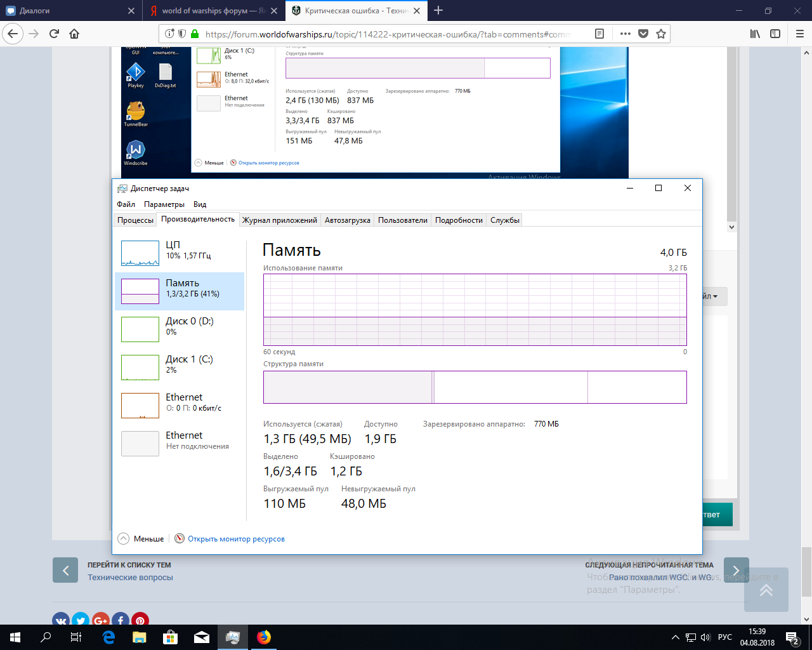The height and width of the screenshot is (650, 812).
Task: Click Firefox reload page icon
Action: pyautogui.click(x=55, y=34)
